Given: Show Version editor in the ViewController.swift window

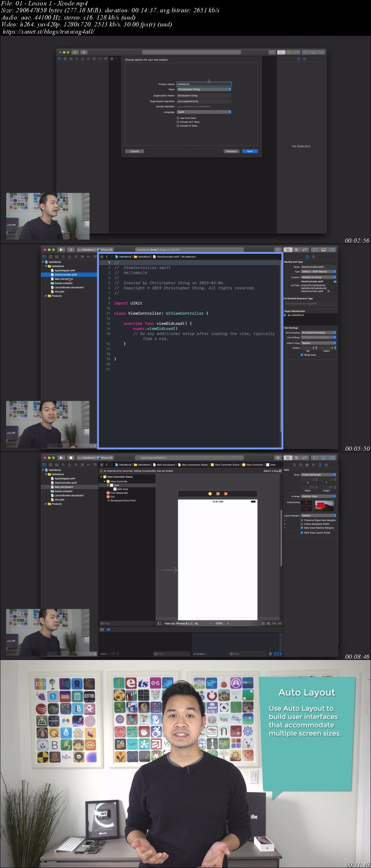Looking at the screenshot, I should pyautogui.click(x=305, y=250).
